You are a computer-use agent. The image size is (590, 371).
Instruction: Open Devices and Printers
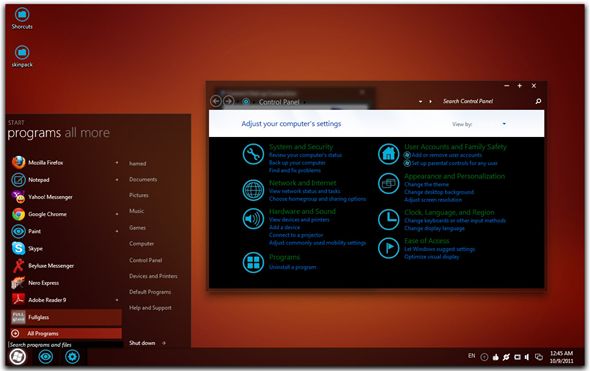click(x=153, y=276)
